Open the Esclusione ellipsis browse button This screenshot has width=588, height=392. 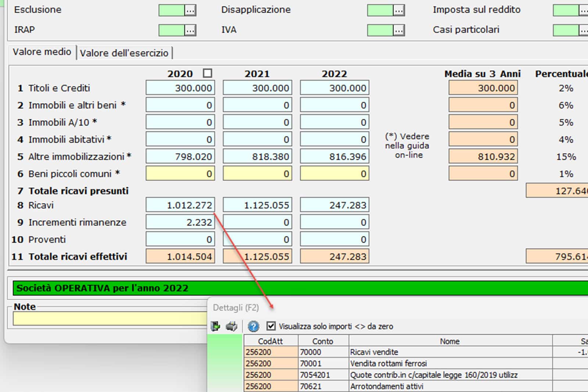190,10
